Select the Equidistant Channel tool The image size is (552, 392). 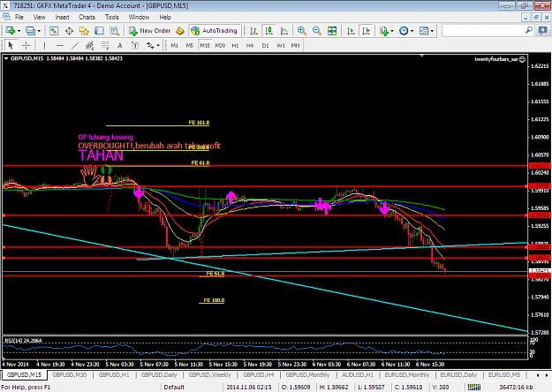[90, 45]
